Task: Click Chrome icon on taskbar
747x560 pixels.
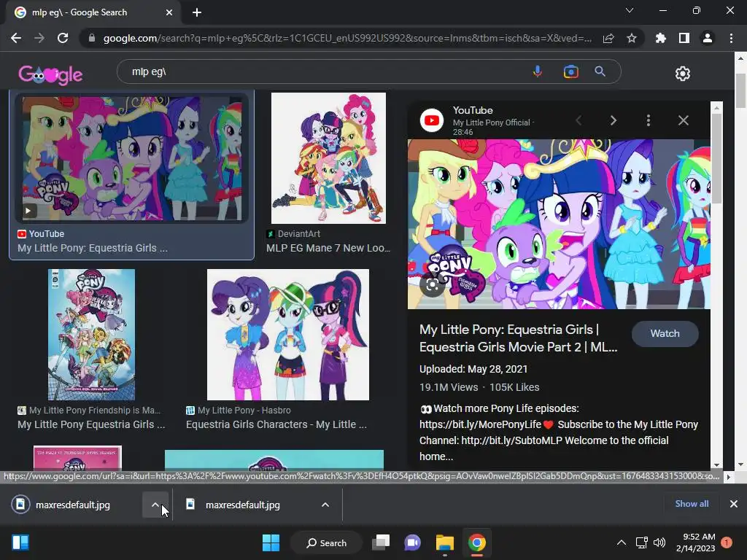Action: pyautogui.click(x=477, y=542)
